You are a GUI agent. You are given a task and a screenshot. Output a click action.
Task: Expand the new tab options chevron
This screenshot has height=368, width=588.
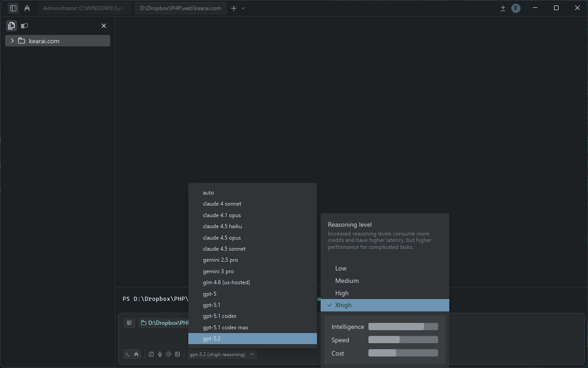pyautogui.click(x=243, y=8)
